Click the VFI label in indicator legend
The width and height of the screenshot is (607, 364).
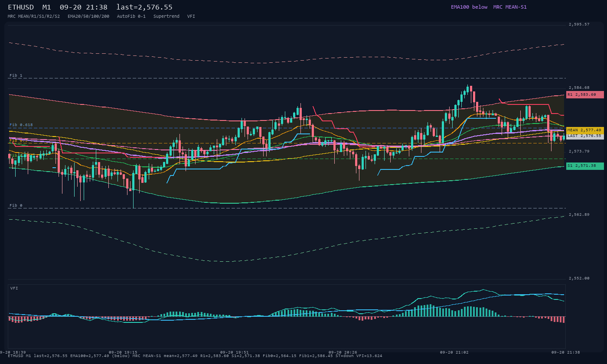coord(191,16)
